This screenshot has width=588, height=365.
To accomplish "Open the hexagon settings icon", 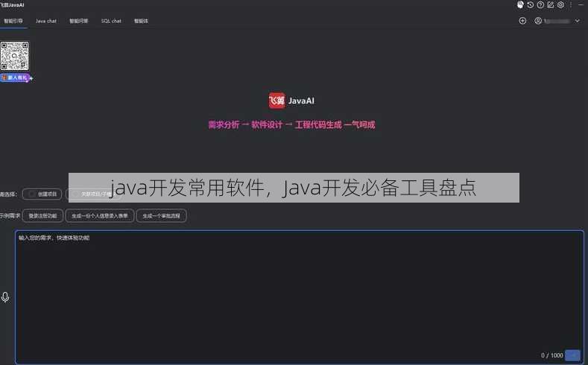I will (560, 5).
